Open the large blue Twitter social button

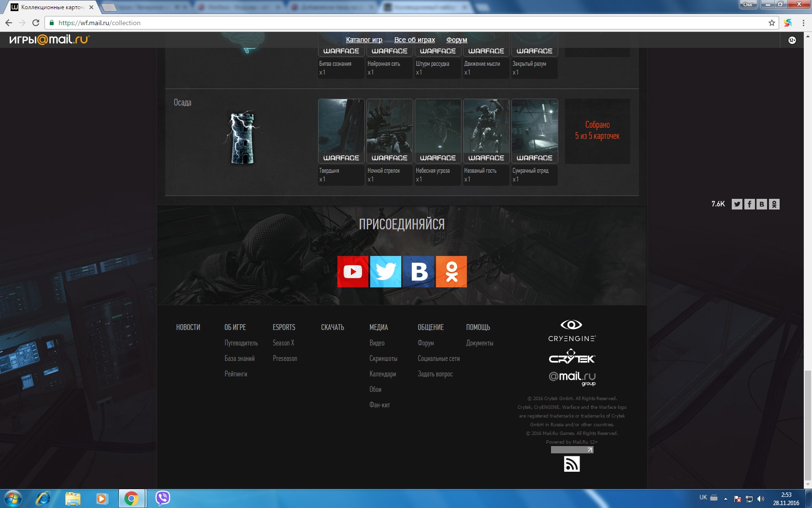[386, 271]
